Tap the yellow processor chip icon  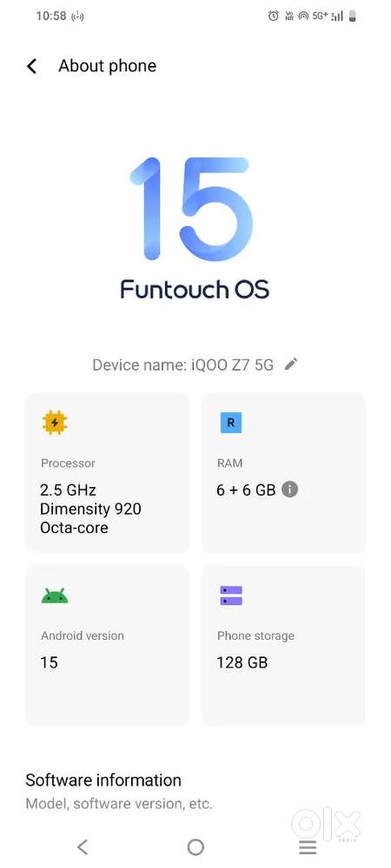click(x=54, y=423)
